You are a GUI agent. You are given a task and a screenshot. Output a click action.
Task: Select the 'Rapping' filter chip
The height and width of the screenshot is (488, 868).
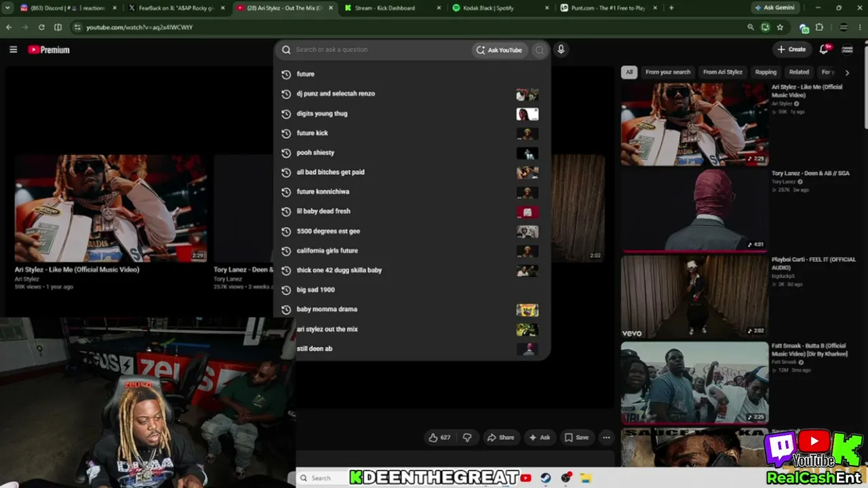pyautogui.click(x=766, y=72)
